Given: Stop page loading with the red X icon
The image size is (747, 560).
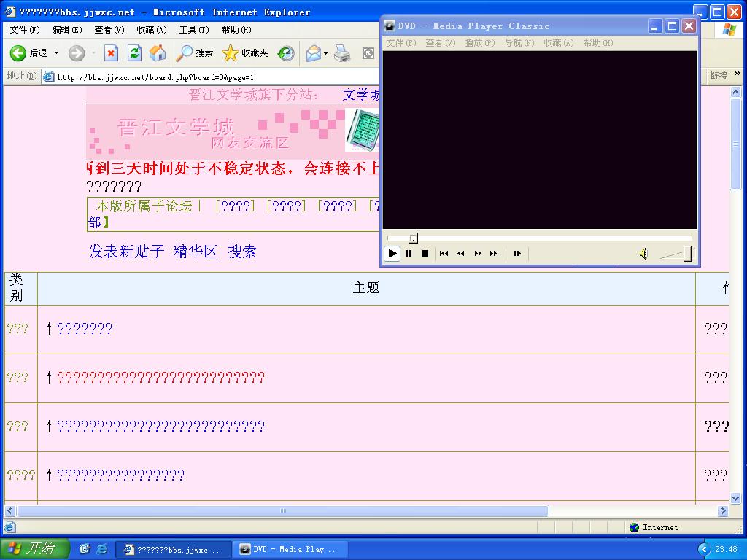Looking at the screenshot, I should coord(111,52).
